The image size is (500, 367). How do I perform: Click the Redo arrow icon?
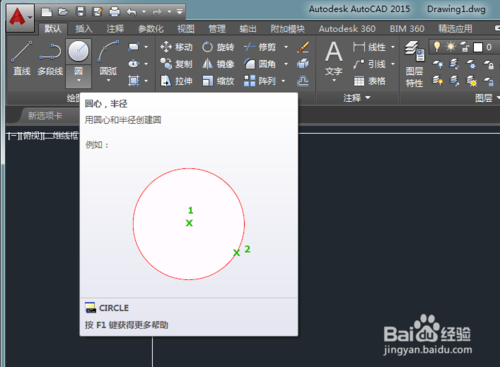pos(157,12)
